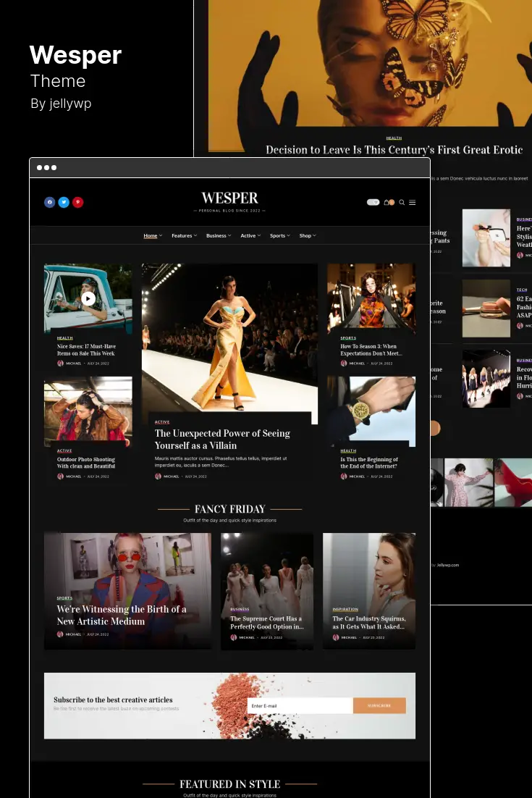Open 'Is This the Beginning of the End' title
The height and width of the screenshot is (798, 532).
[x=369, y=463]
